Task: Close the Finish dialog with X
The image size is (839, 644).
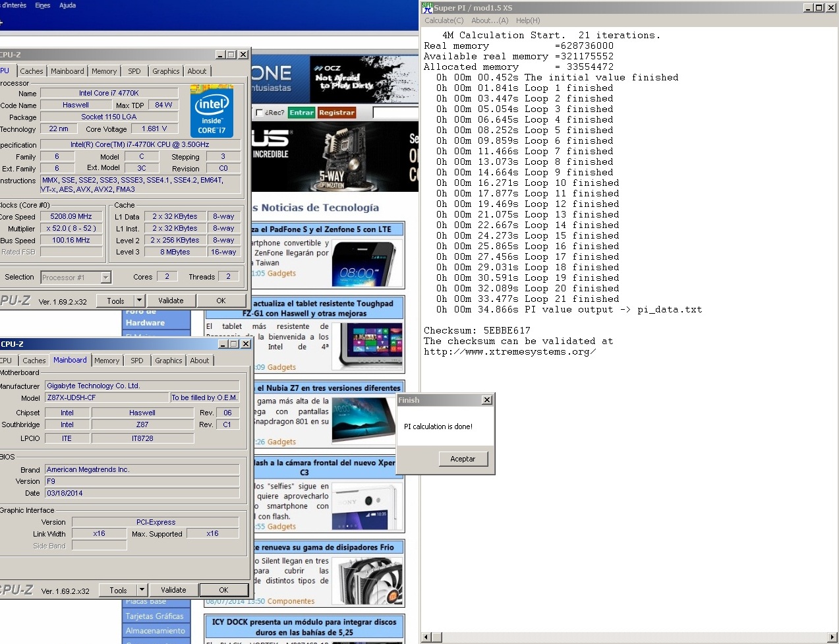Action: pos(486,400)
